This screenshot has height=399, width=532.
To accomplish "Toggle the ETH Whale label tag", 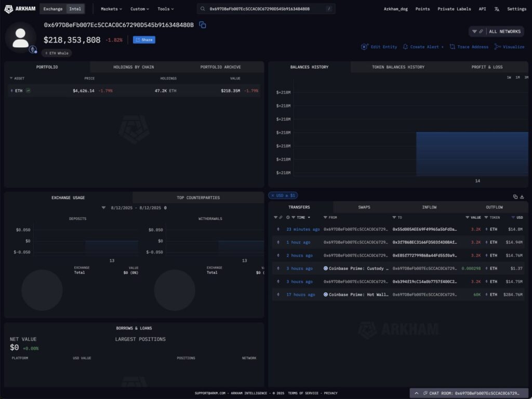I will pos(57,52).
